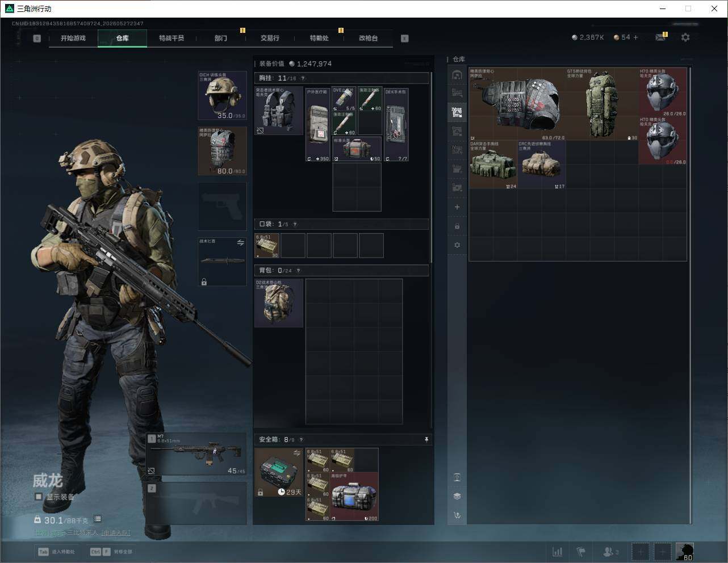Image resolution: width=728 pixels, height=563 pixels.
Task: Switch to the 改枪台 tab
Action: tap(368, 38)
